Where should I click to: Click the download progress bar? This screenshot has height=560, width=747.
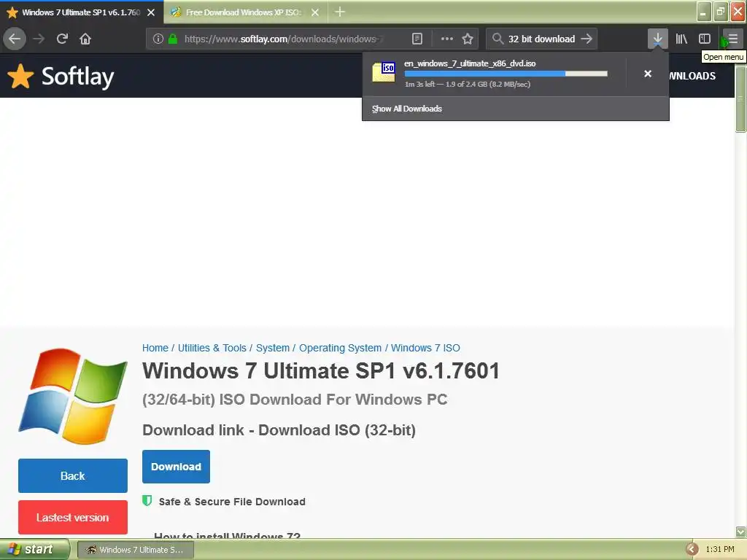coord(506,74)
